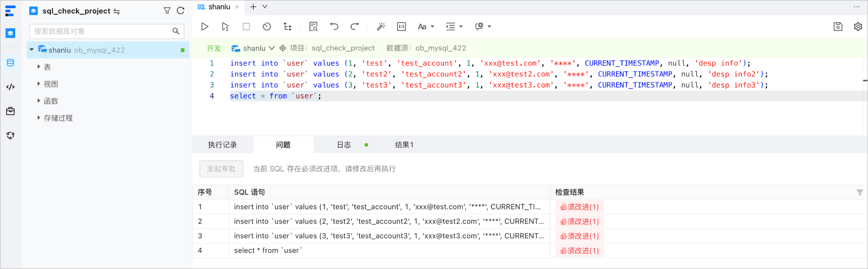868x269 pixels.
Task: Switch project via sql_check_project swap icon
Action: point(116,11)
